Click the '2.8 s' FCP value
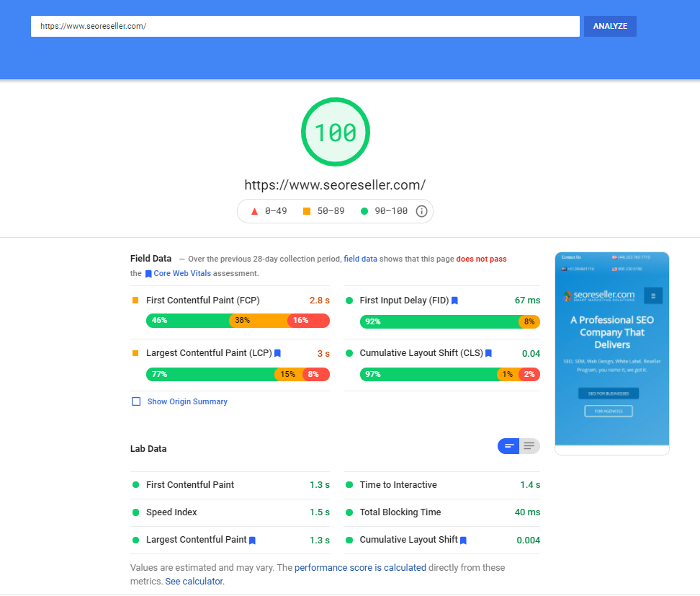 click(x=320, y=301)
